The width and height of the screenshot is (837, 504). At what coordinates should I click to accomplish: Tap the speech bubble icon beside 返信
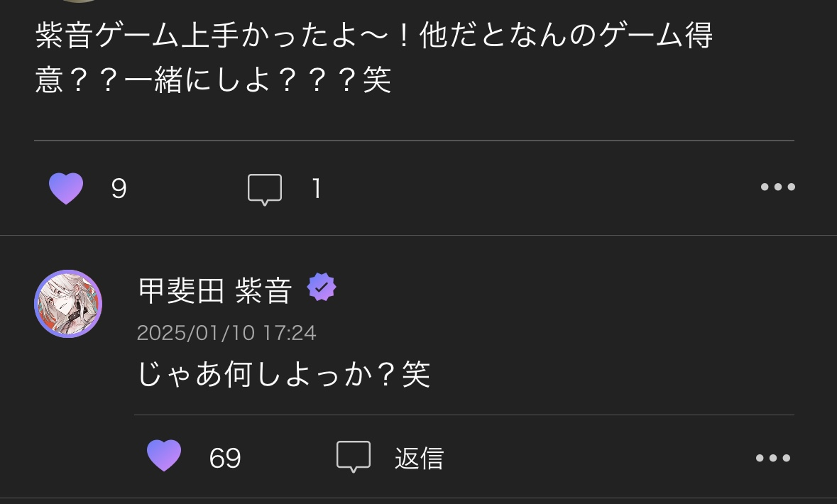coord(354,456)
